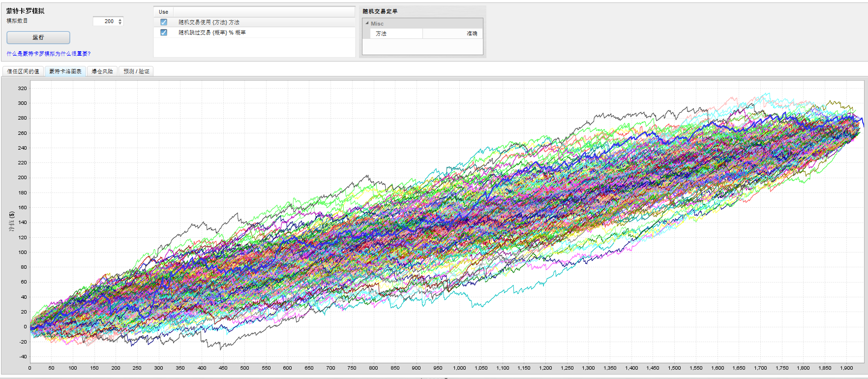The width and height of the screenshot is (868, 379).
Task: Click the 运行 button to run simulation
Action: [x=38, y=37]
